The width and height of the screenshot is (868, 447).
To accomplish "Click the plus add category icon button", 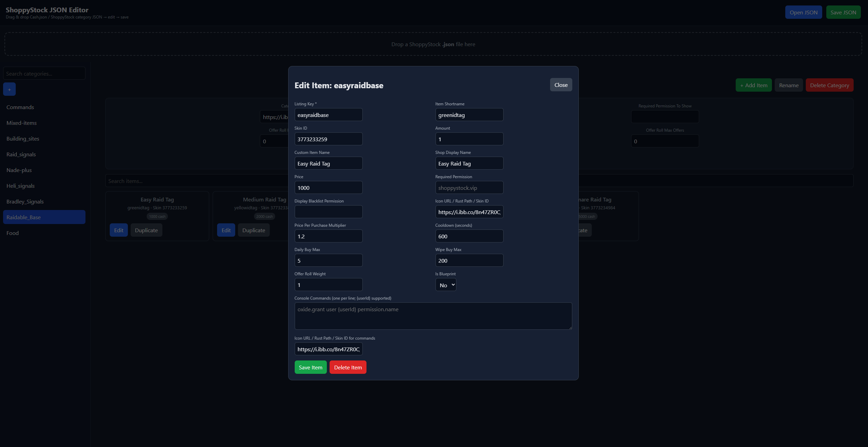I will coord(9,89).
